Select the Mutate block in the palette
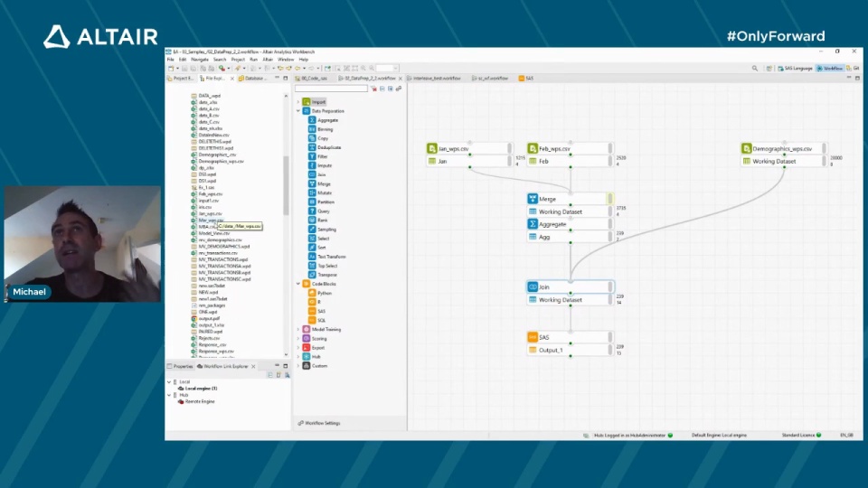 tap(320, 192)
